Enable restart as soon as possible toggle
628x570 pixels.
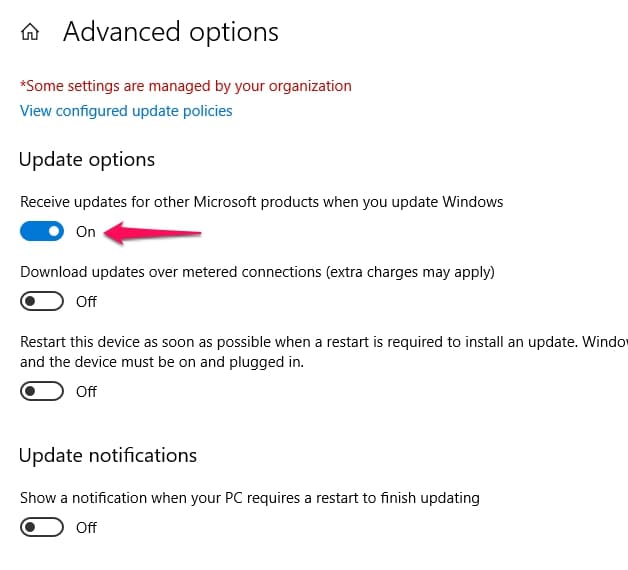coord(42,391)
